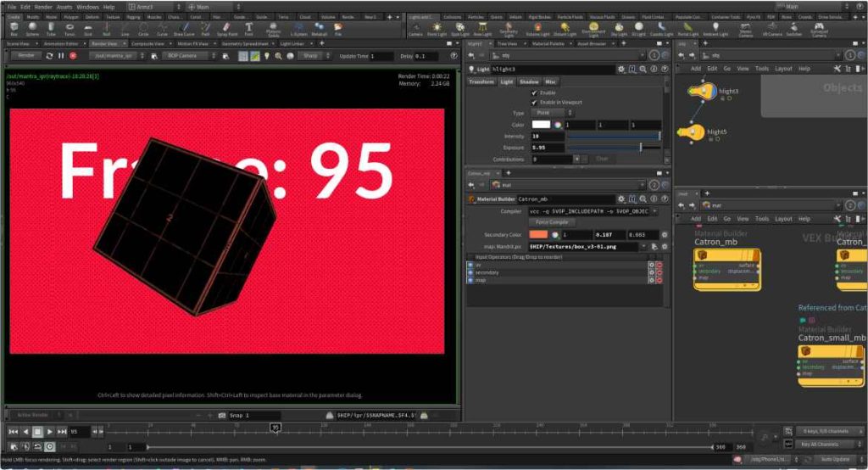868x470 pixels.
Task: Select the Box shelf tool
Action: [14, 28]
